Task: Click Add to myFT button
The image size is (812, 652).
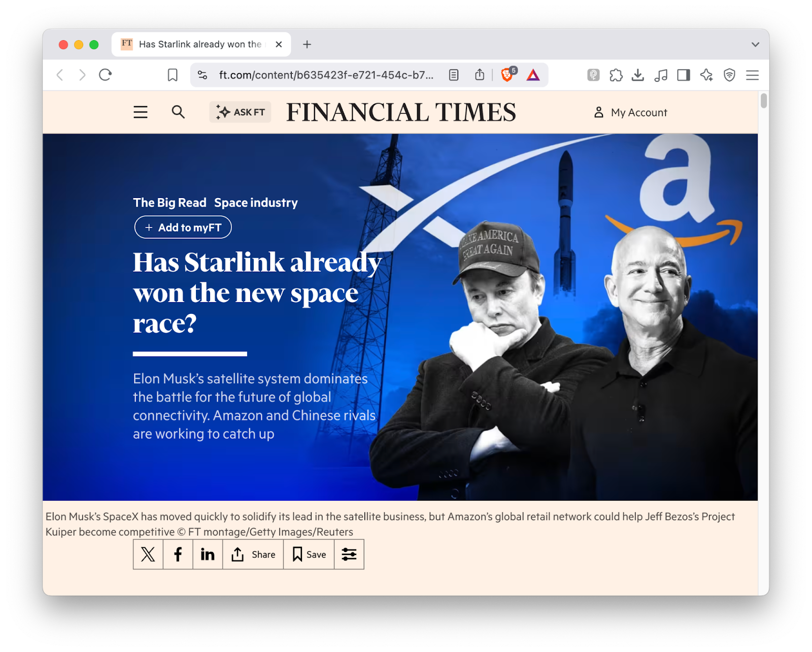Action: [x=183, y=227]
